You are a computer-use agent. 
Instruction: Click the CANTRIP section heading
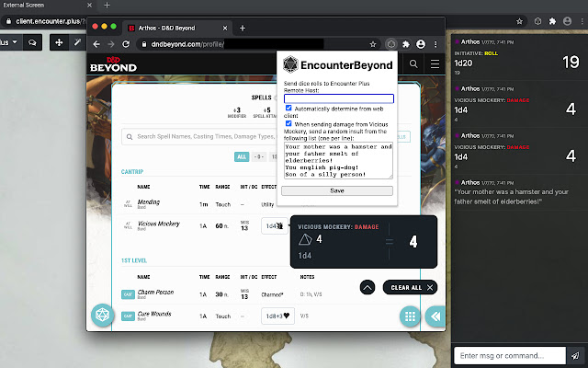point(132,172)
